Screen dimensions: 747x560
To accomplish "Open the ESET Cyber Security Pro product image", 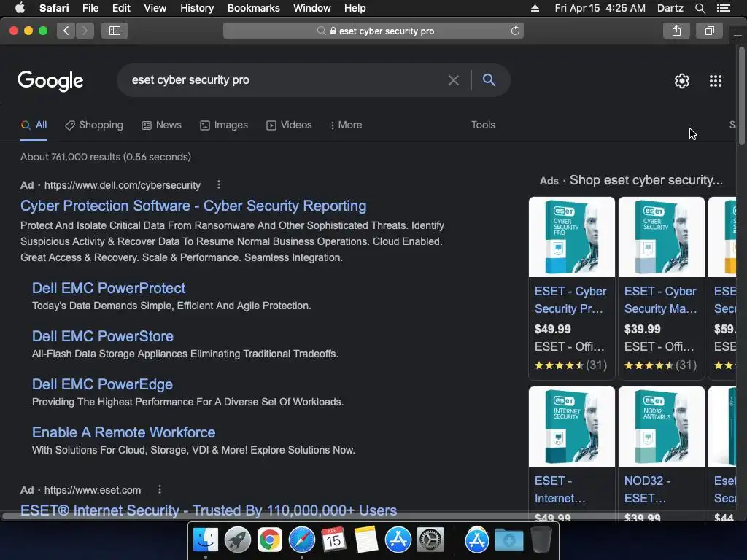I will pos(572,237).
